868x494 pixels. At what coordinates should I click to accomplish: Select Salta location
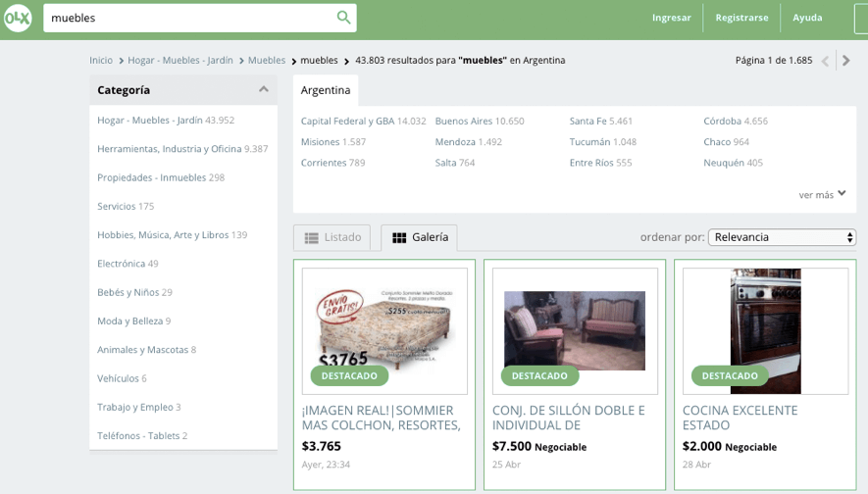click(x=454, y=163)
